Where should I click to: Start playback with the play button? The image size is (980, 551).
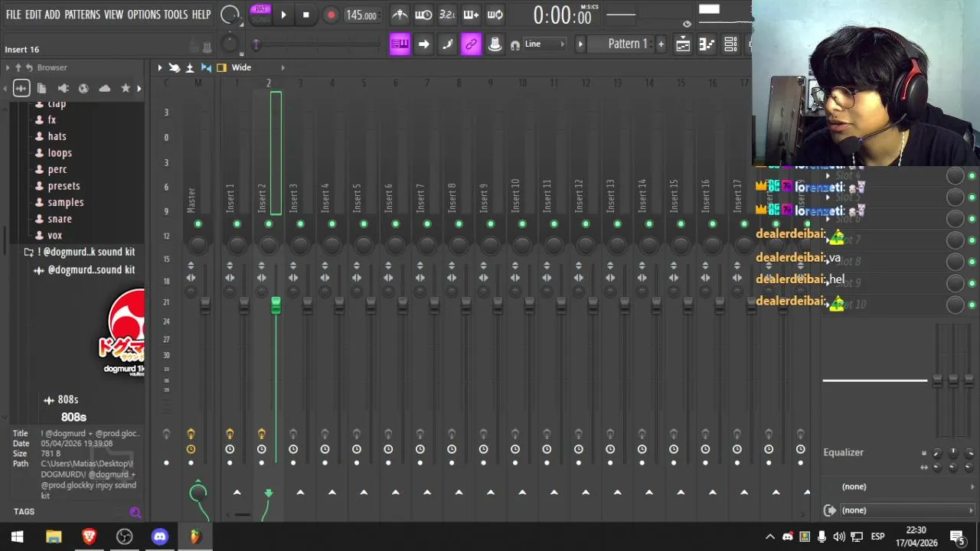tap(283, 15)
